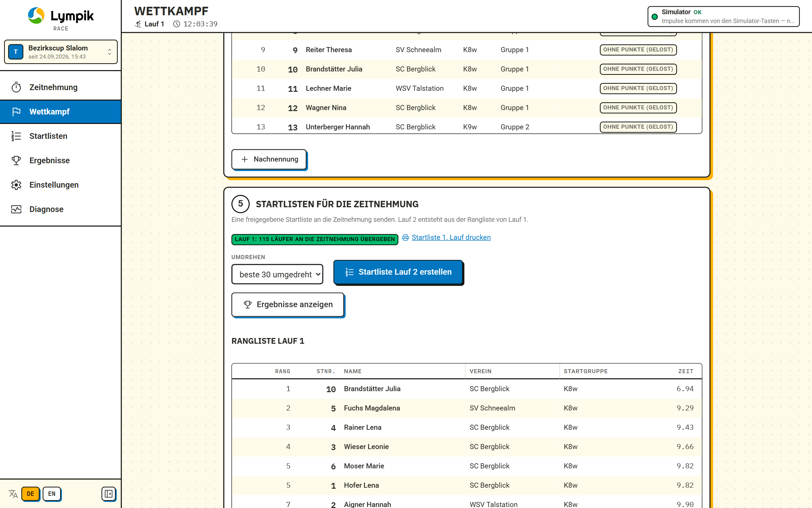Select the Wettkampf menu item
The height and width of the screenshot is (508, 812).
pyautogui.click(x=61, y=112)
